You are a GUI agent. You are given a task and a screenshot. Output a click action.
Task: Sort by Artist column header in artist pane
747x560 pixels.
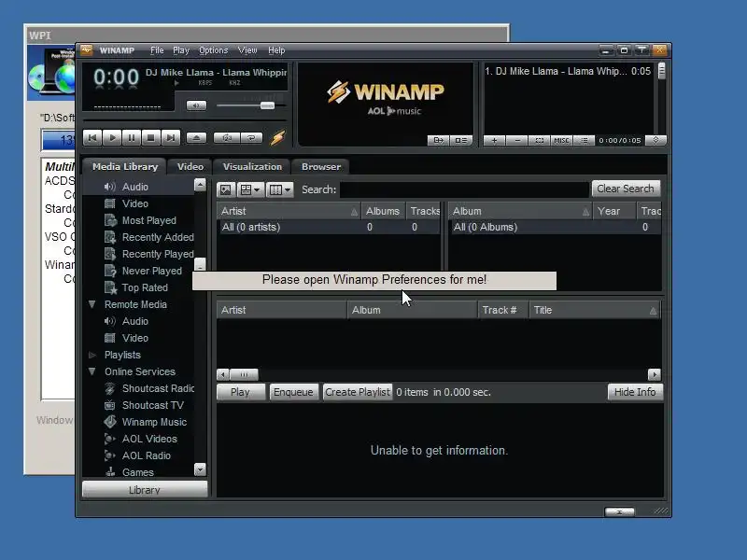point(289,211)
